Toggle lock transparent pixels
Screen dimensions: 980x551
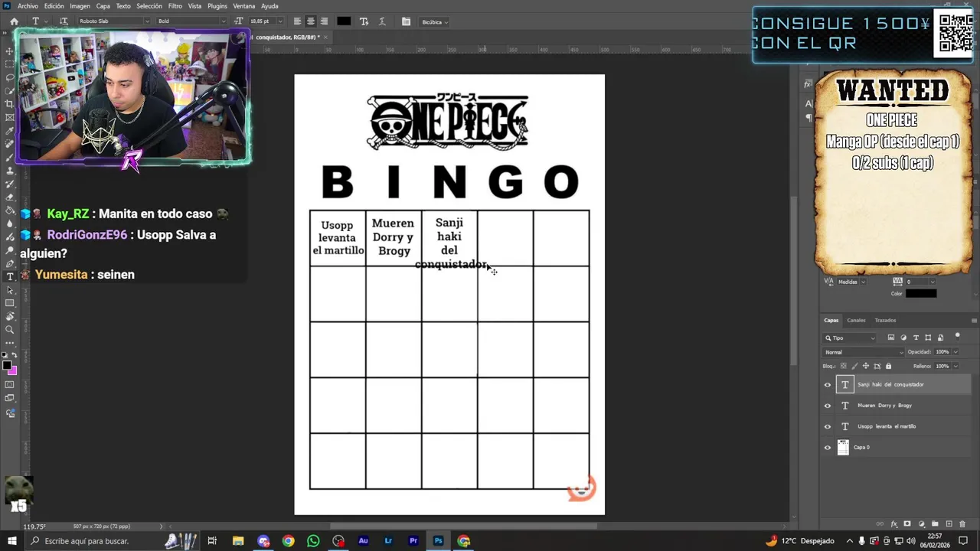844,366
